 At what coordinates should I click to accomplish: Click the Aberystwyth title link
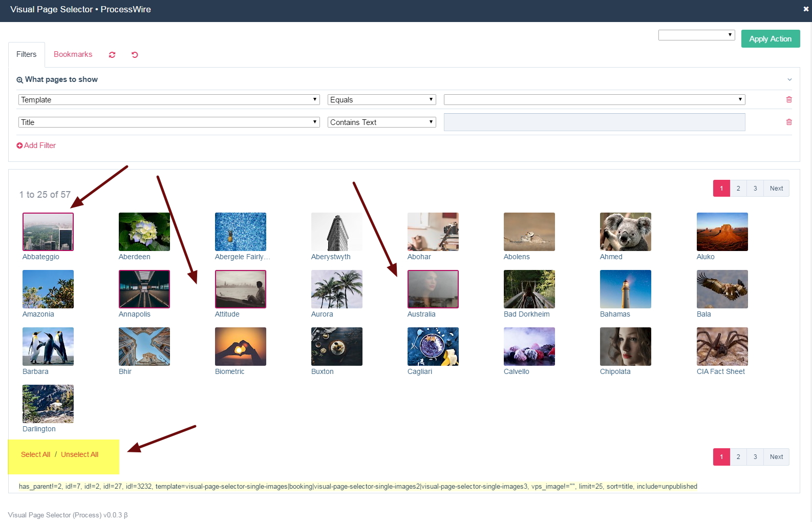pyautogui.click(x=331, y=257)
